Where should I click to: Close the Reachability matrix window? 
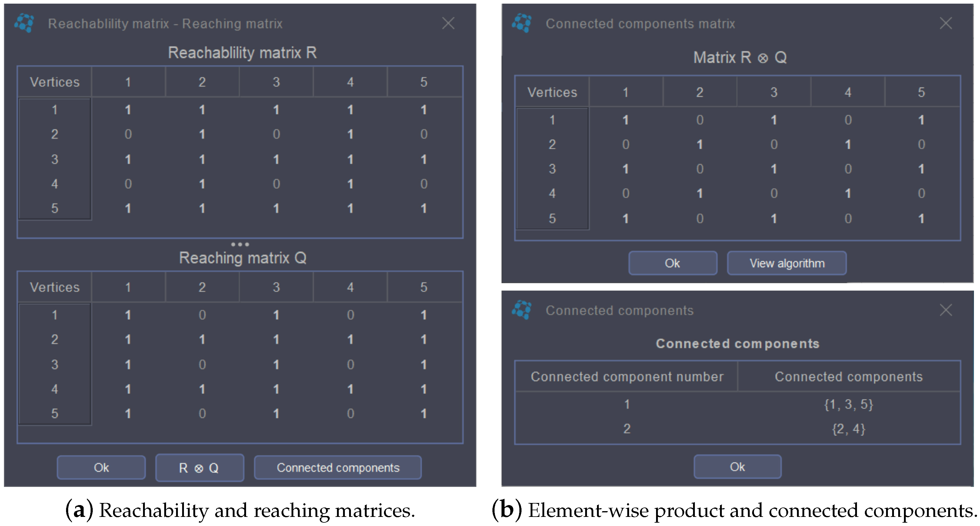coord(448,23)
